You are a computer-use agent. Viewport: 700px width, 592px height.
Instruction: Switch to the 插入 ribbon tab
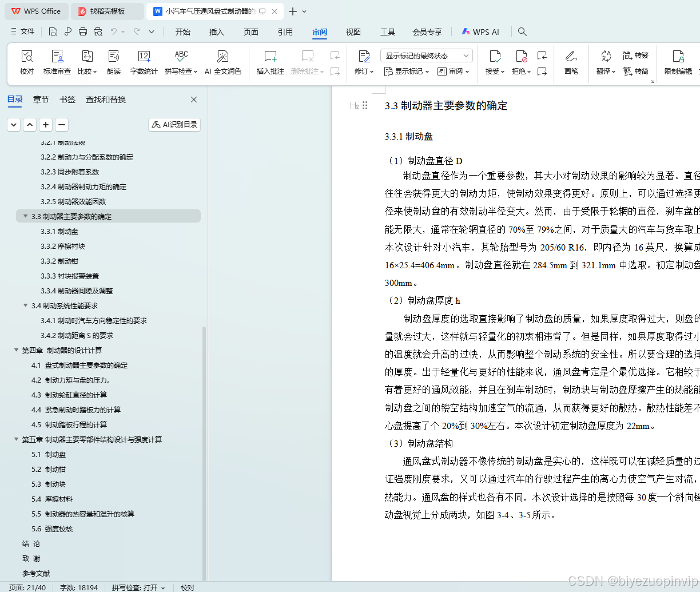click(x=217, y=32)
